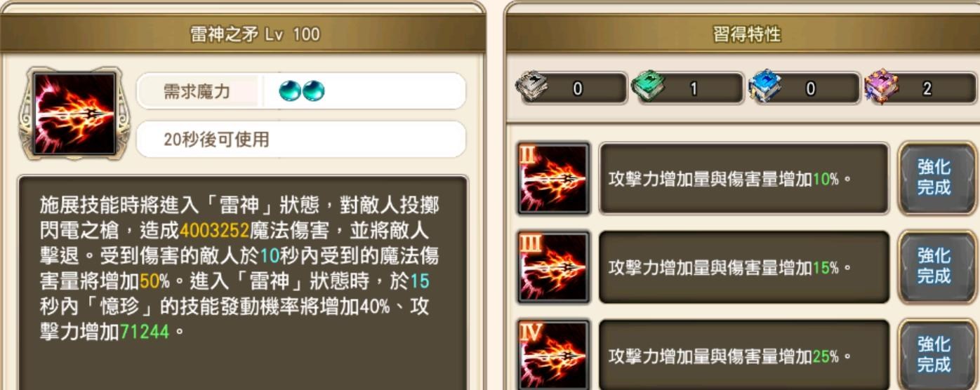Select the blue skill book icon
This screenshot has width=980, height=390.
[x=767, y=87]
